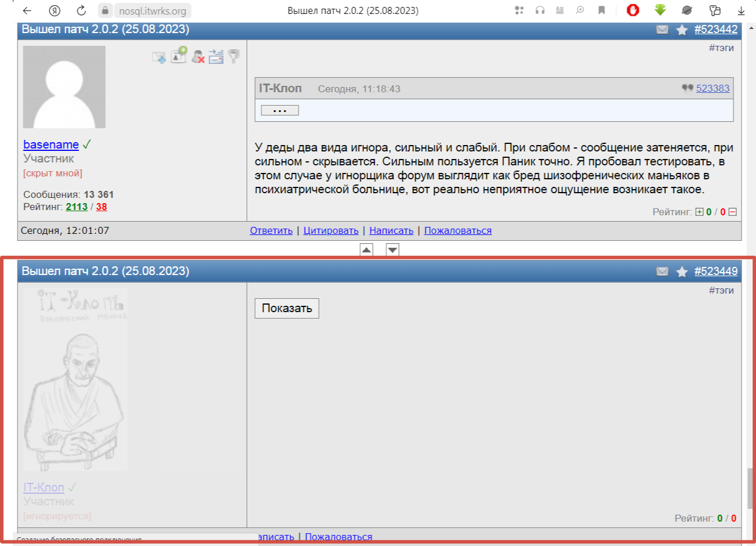Jump to previous post with up arrow

(366, 250)
